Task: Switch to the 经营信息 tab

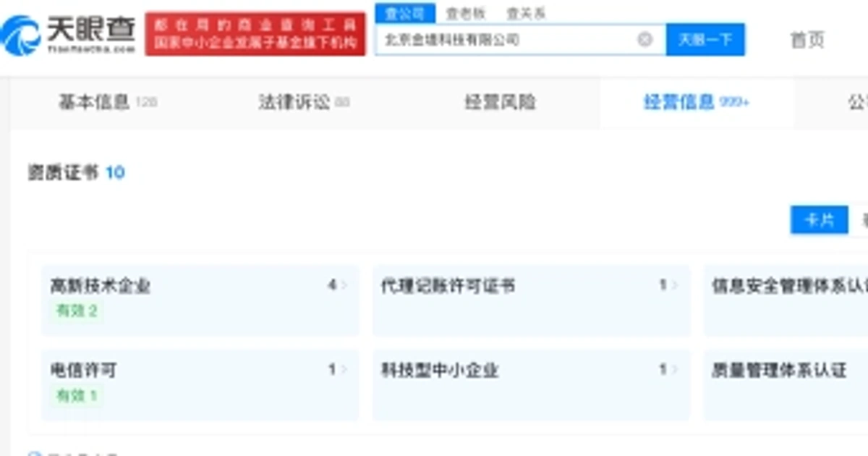Action: [697, 102]
